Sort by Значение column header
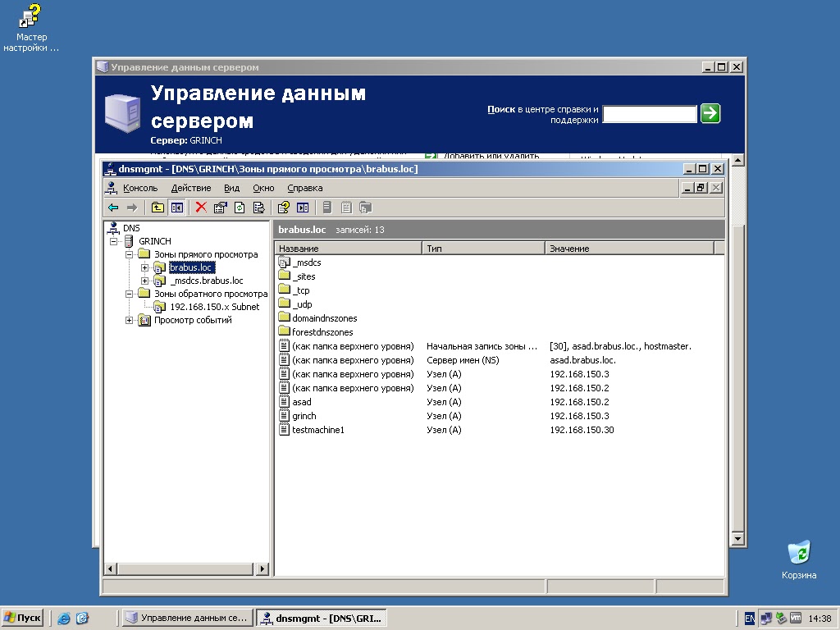This screenshot has width=840, height=630. point(629,249)
